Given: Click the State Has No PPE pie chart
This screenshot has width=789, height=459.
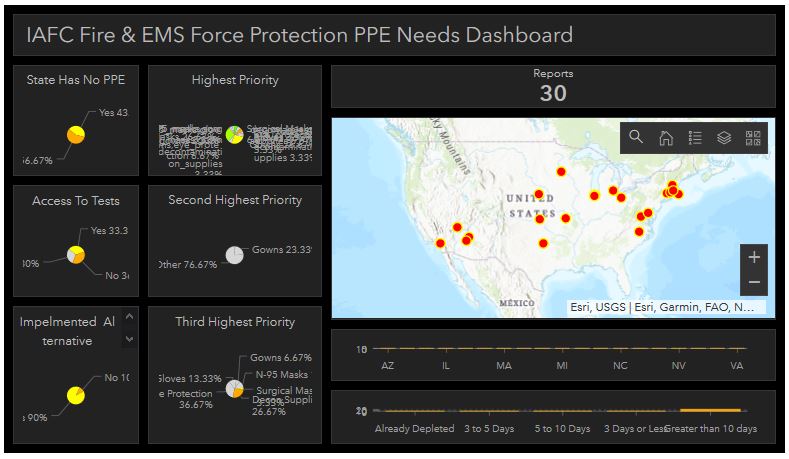Looking at the screenshot, I should point(76,135).
